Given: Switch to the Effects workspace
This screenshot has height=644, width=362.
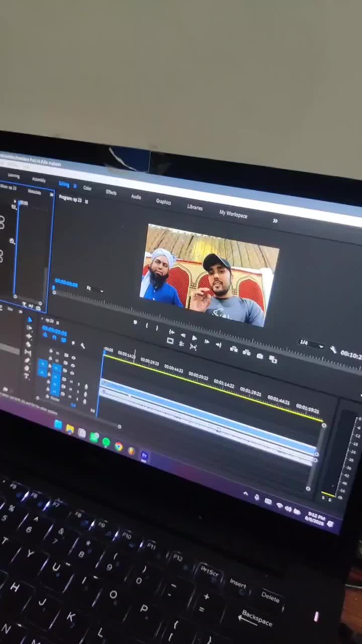Looking at the screenshot, I should pyautogui.click(x=111, y=192).
